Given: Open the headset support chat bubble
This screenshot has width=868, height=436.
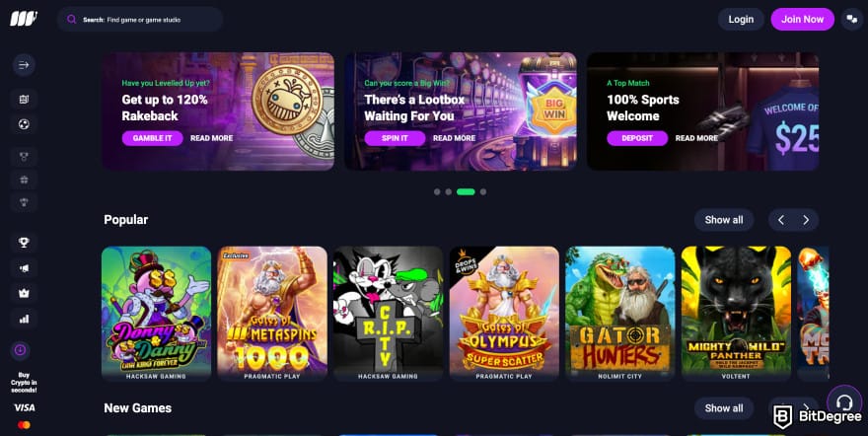Looking at the screenshot, I should 844,402.
